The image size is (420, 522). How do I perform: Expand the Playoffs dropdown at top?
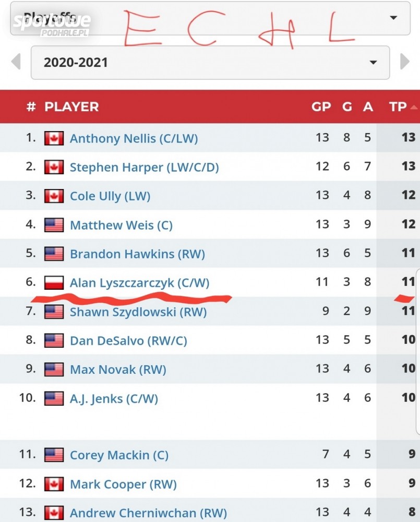(392, 18)
